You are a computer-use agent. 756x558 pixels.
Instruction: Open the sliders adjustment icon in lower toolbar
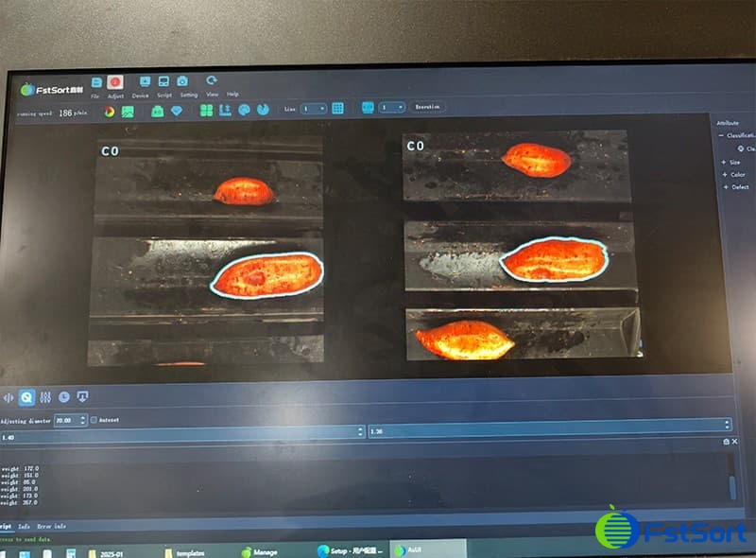pyautogui.click(x=45, y=397)
